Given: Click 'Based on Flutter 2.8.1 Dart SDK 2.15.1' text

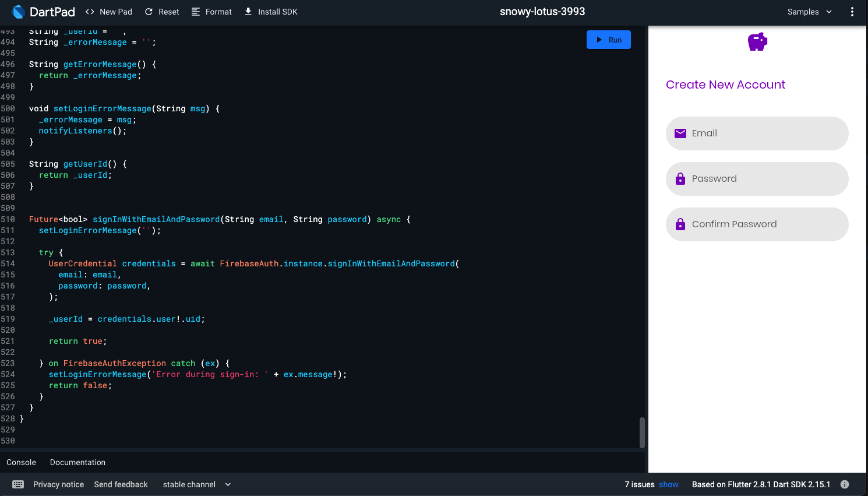Looking at the screenshot, I should pos(761,484).
